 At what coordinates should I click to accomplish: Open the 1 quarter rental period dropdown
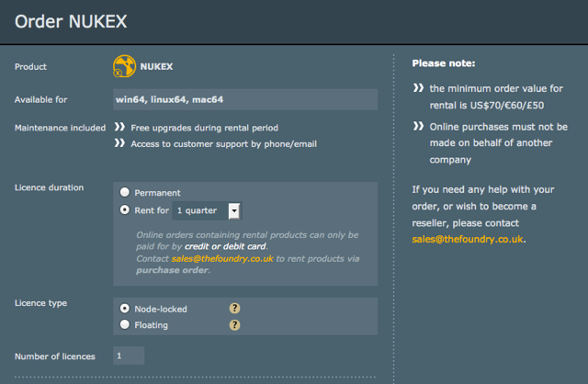tap(207, 210)
